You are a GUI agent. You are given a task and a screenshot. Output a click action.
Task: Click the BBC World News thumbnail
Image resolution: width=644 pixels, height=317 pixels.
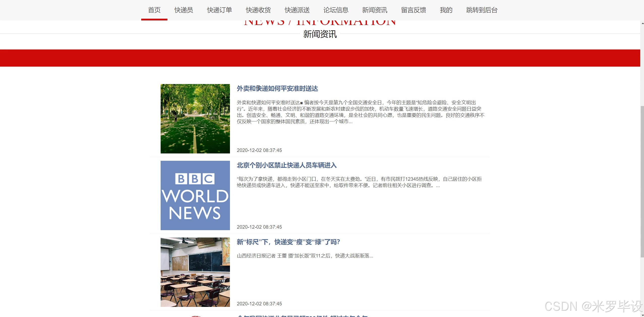click(x=195, y=195)
